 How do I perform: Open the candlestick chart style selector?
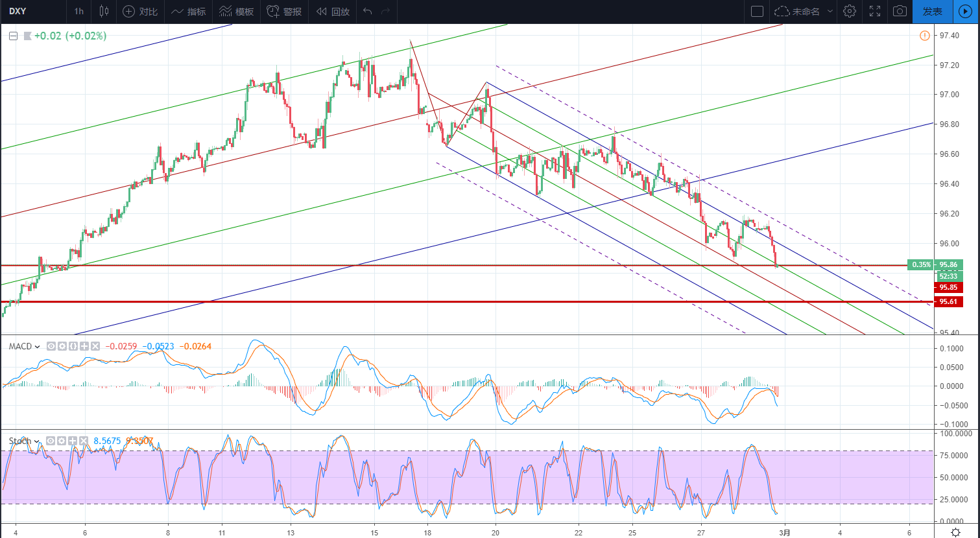coord(104,12)
